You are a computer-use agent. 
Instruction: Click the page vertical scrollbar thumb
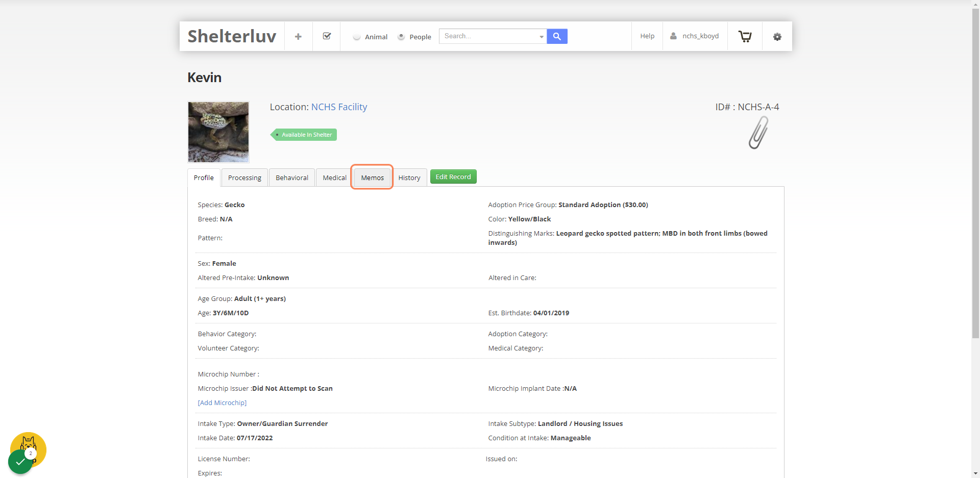tap(975, 173)
